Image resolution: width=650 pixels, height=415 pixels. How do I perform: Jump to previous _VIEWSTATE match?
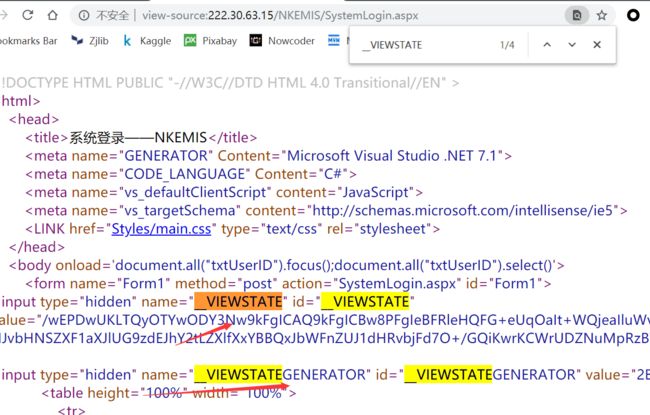tap(547, 44)
